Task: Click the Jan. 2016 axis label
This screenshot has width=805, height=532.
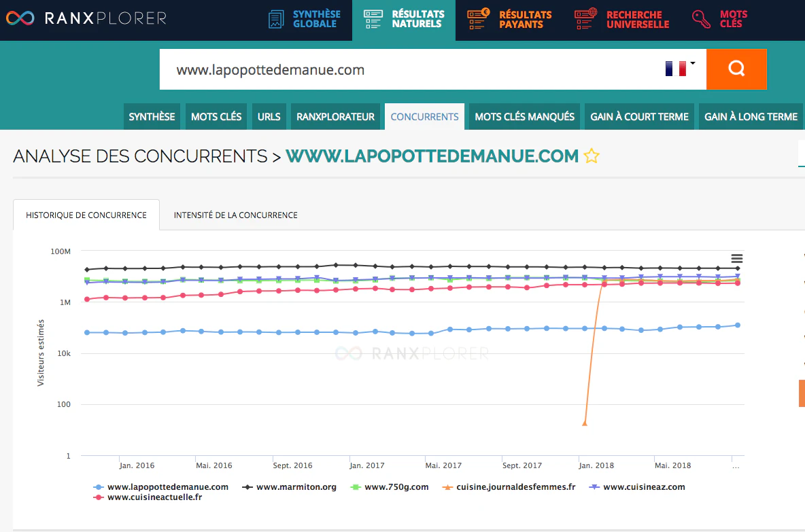Action: tap(137, 465)
